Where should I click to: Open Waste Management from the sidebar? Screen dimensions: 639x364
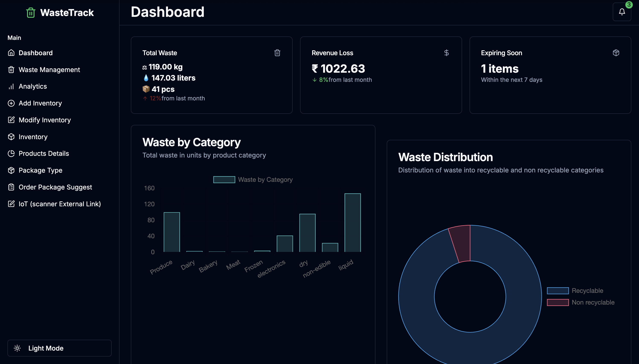click(49, 69)
